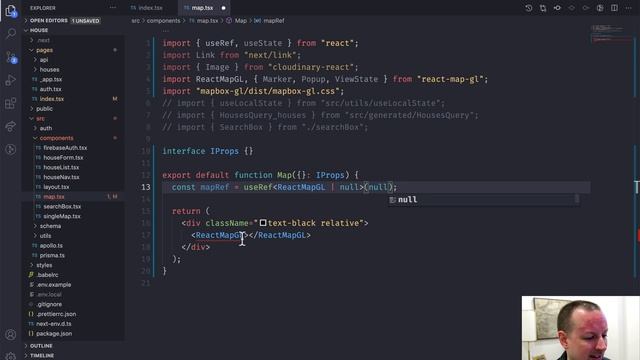Open .babelrc file
This screenshot has width=640, height=360.
pos(47,275)
